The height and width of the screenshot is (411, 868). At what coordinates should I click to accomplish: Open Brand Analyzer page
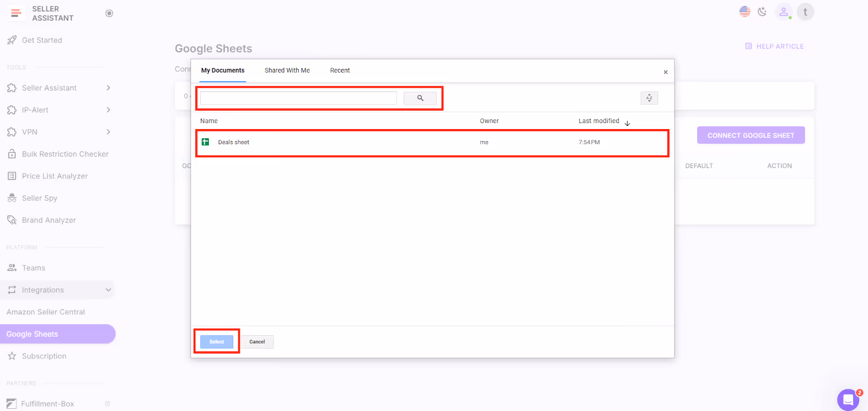49,220
